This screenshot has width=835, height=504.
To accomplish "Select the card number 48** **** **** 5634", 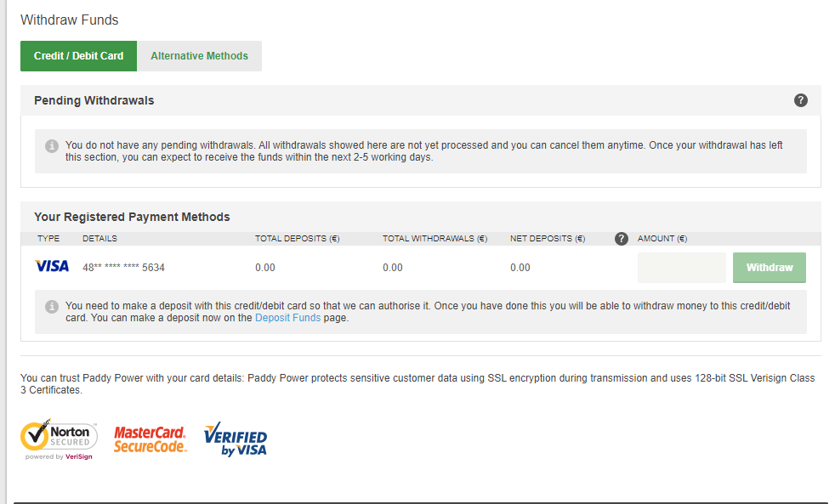I will tap(123, 268).
